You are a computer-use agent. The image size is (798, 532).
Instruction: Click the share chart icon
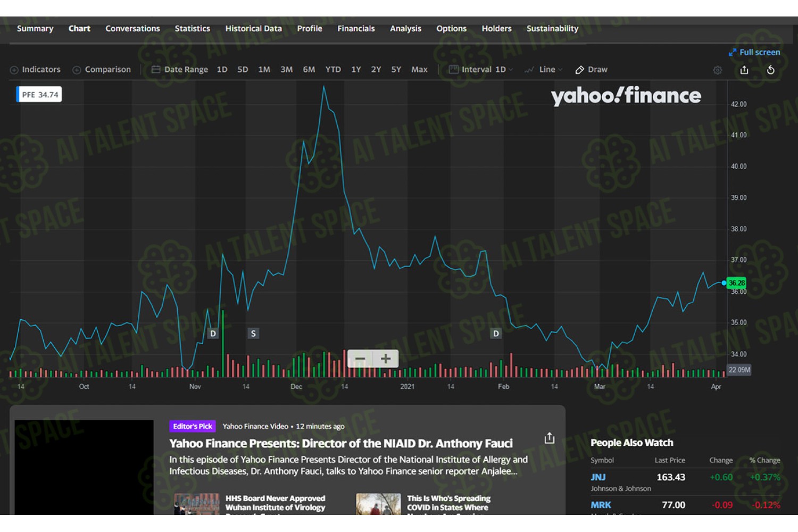coord(744,70)
